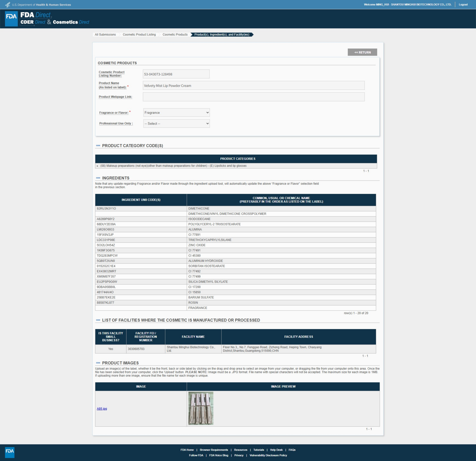Open the Professional Use Only dropdown
The width and height of the screenshot is (476, 461).
pos(176,124)
